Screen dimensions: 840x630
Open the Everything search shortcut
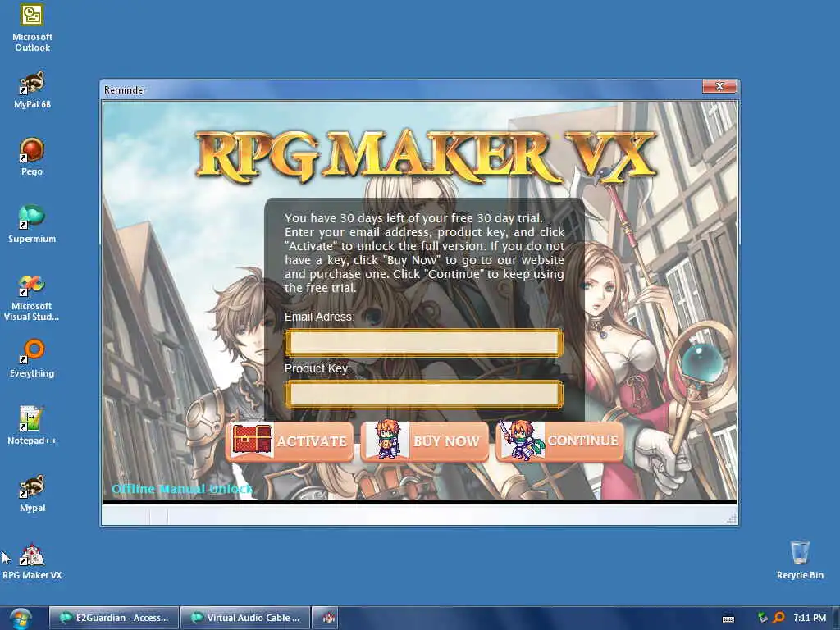pyautogui.click(x=32, y=359)
